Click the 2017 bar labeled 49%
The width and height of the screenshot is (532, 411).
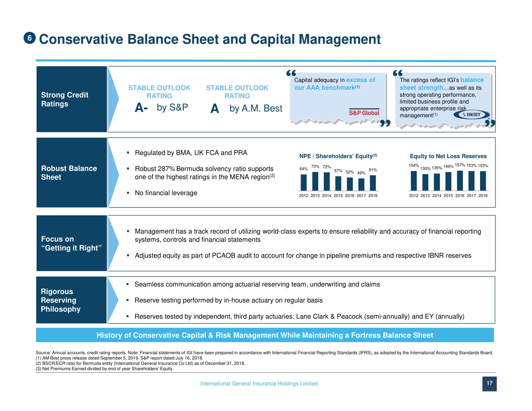coord(361,184)
